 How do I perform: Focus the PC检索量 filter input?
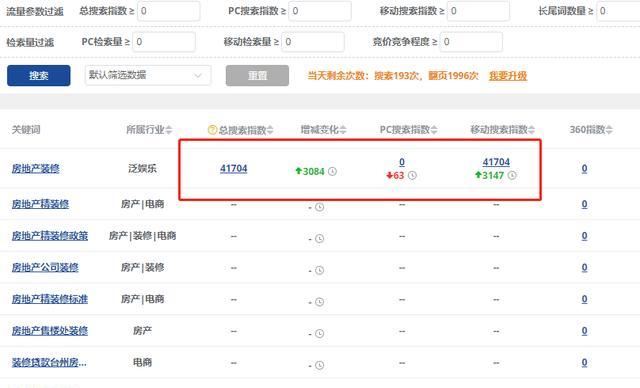point(164,42)
